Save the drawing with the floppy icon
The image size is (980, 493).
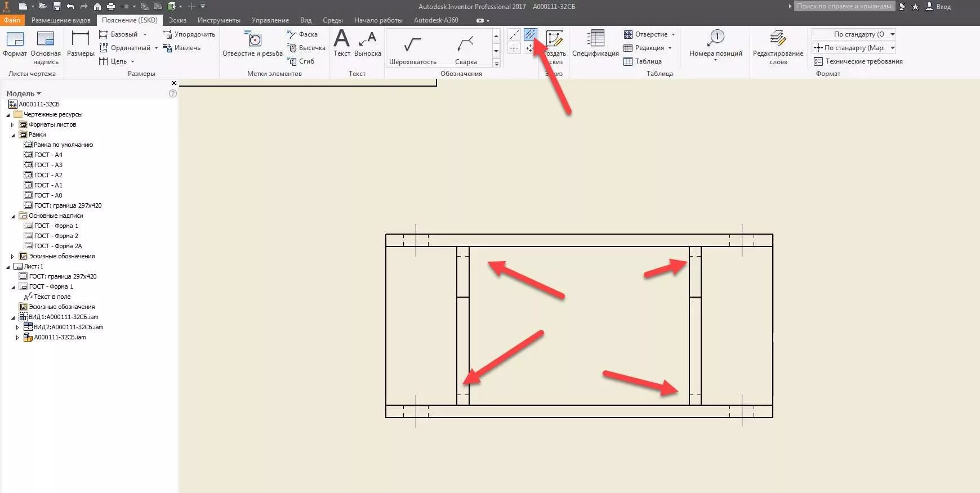(56, 6)
